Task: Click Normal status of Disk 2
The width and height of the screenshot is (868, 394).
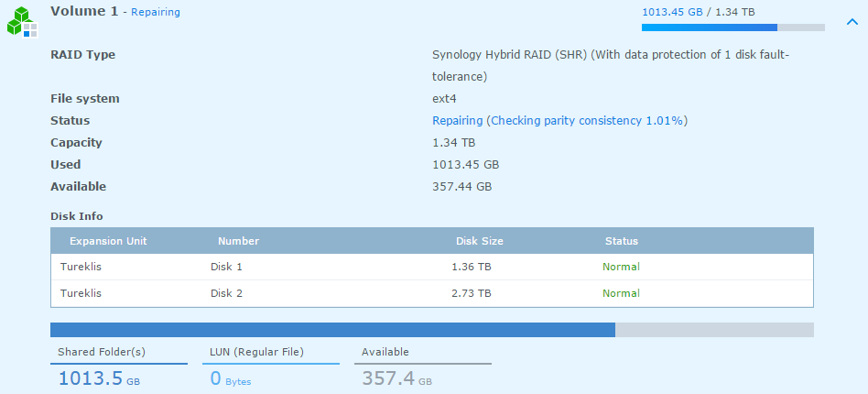Action: pos(621,293)
